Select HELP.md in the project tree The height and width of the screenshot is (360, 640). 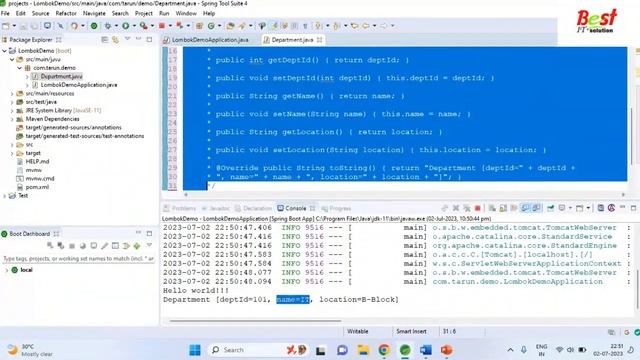point(37,161)
